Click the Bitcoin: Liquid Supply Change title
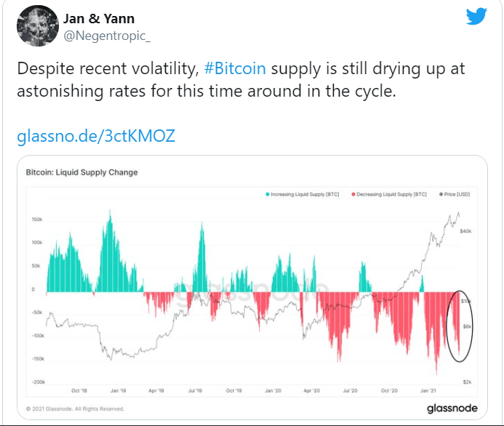Screen dimensions: 504x426 tap(81, 172)
